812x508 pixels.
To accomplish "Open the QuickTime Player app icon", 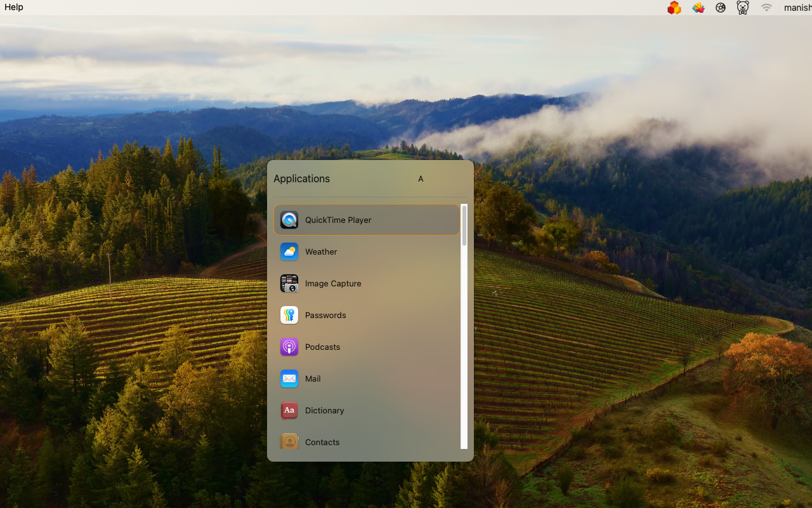I will point(289,220).
